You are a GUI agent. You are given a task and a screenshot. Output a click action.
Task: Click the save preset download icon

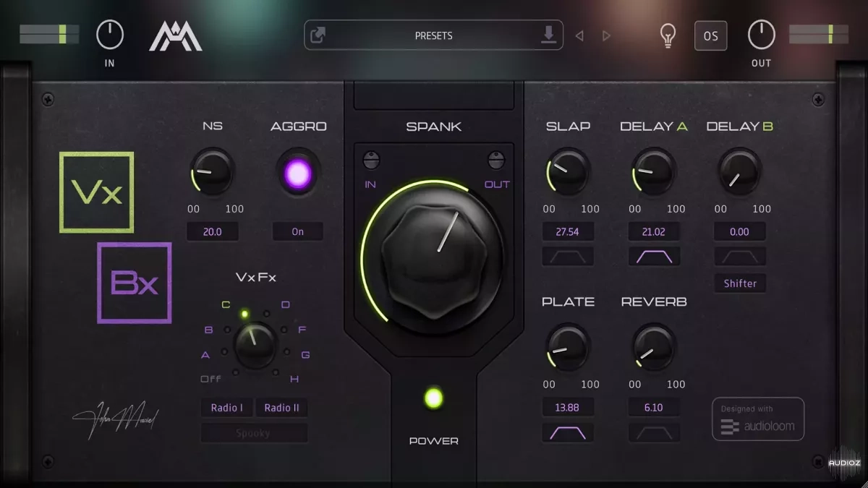(x=549, y=35)
